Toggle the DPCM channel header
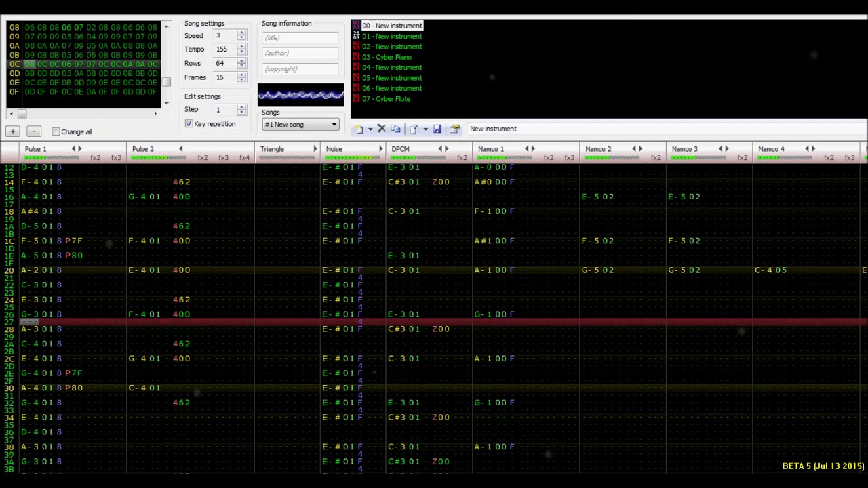The image size is (868, 488). click(401, 149)
